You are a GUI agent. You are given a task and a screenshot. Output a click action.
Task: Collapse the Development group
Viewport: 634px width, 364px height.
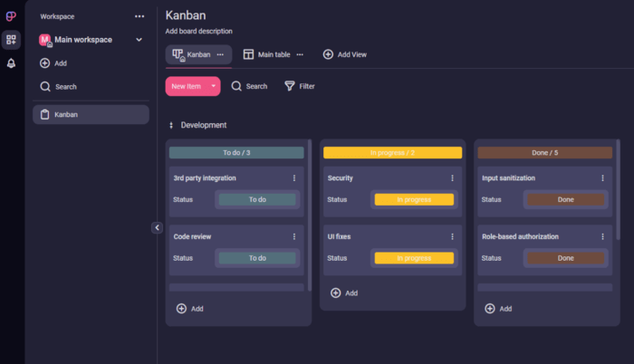point(171,125)
